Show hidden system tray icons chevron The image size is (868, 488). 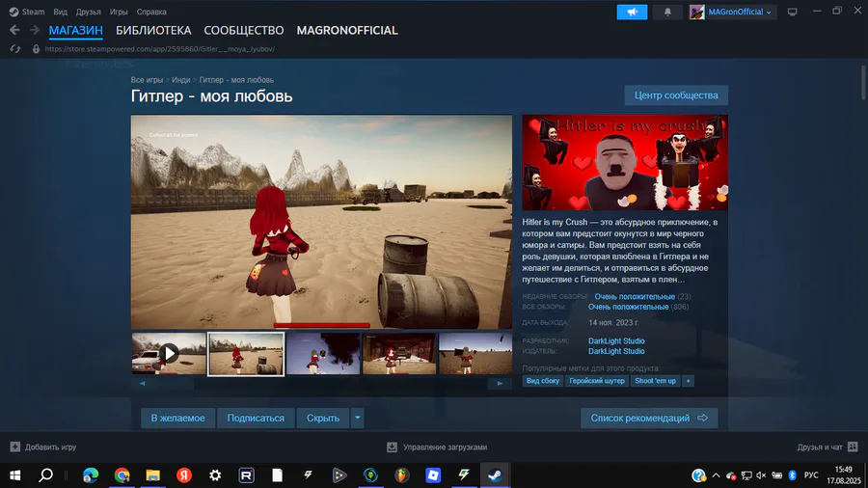pos(716,475)
